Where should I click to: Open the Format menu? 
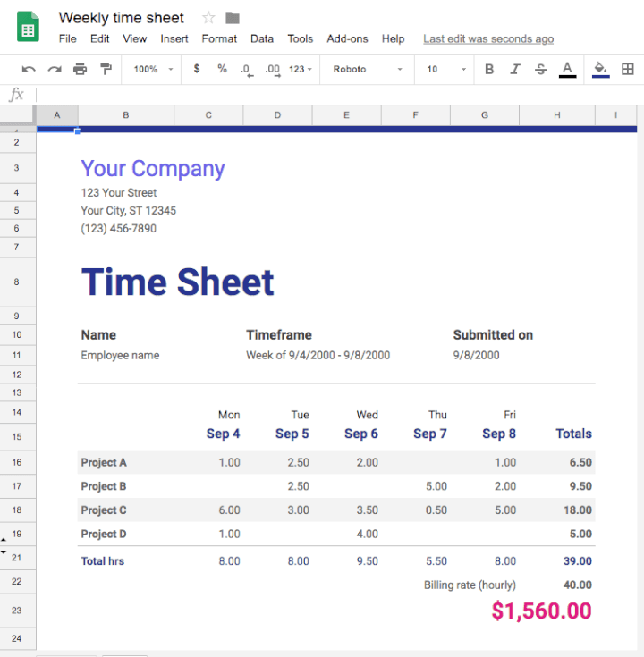tap(219, 38)
